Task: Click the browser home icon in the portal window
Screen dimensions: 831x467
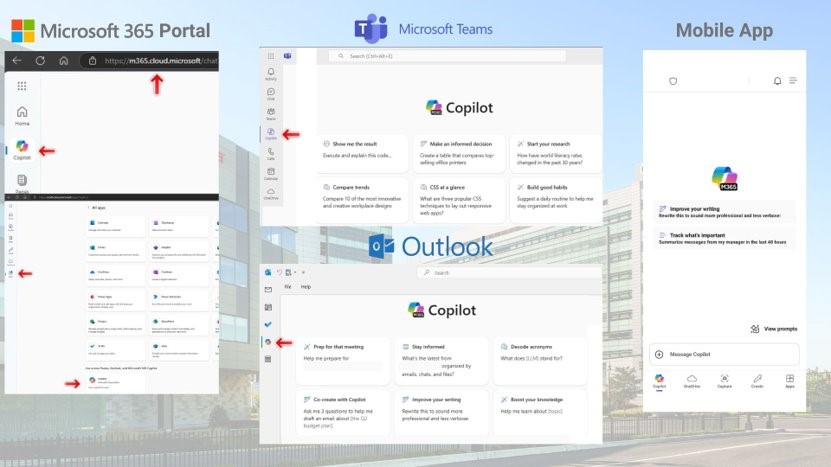Action: pos(64,60)
